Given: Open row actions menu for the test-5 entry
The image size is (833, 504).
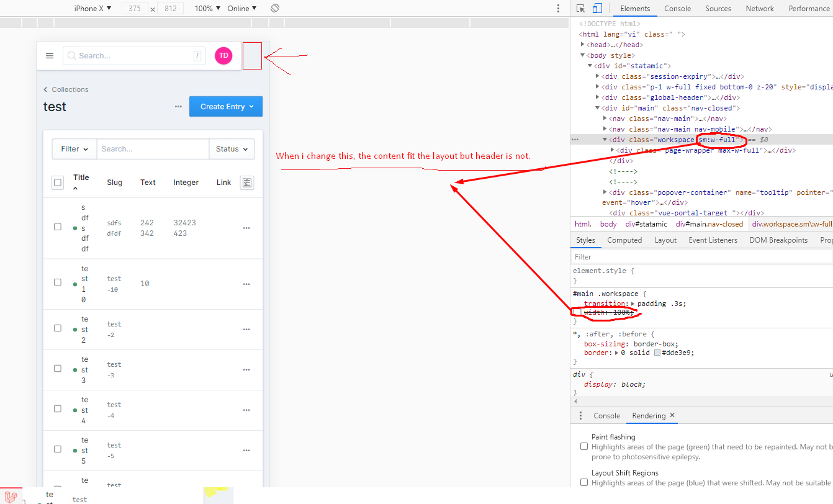Looking at the screenshot, I should click(x=246, y=451).
